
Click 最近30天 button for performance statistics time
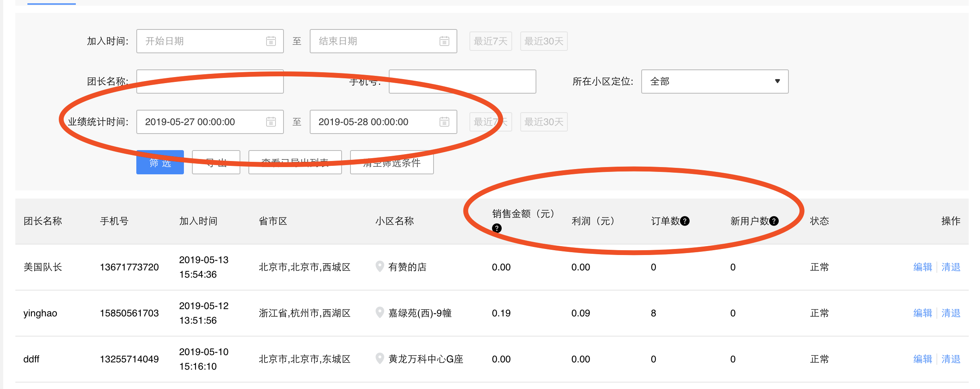coord(544,122)
